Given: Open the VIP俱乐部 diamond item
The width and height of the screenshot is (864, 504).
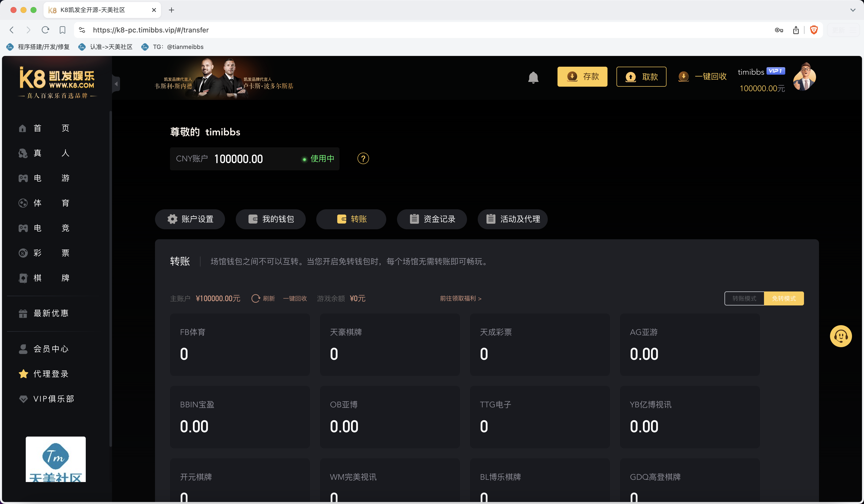Looking at the screenshot, I should pyautogui.click(x=46, y=399).
